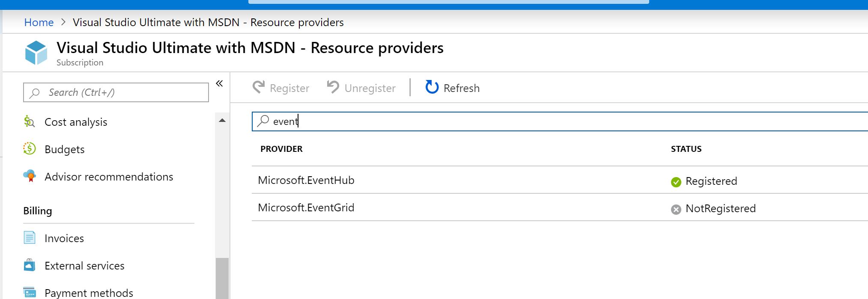Open Cost analysis
Screen dimensions: 868x299
click(x=76, y=122)
